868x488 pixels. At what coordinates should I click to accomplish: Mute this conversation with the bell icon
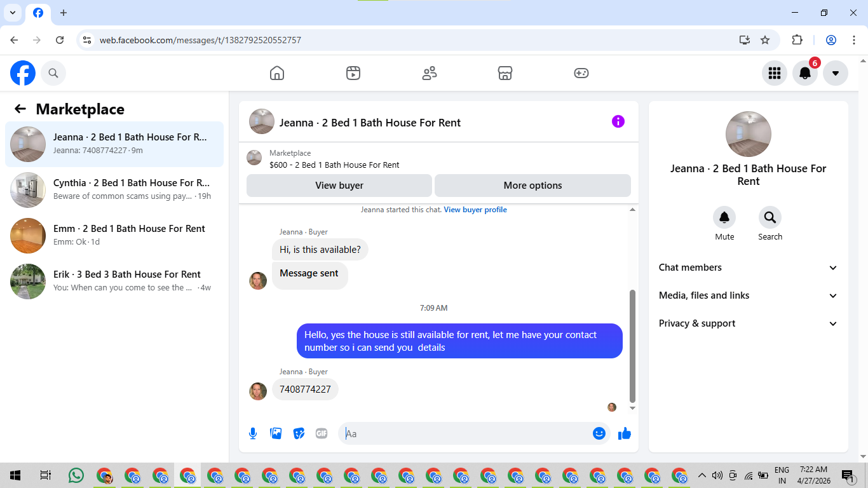[724, 218]
